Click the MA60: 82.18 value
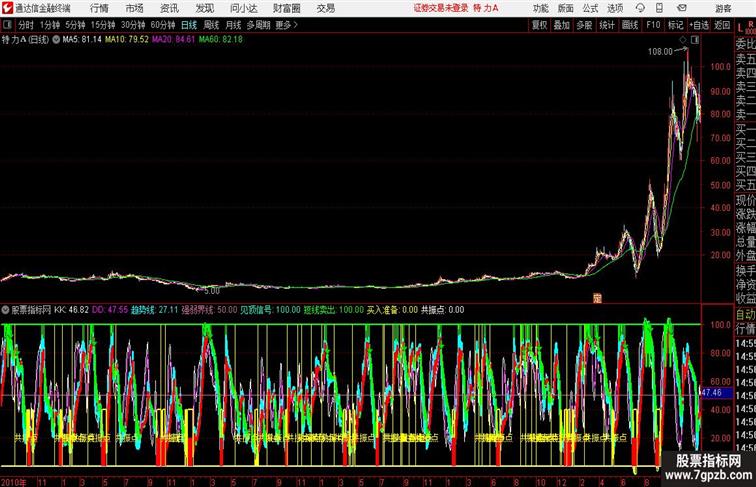 [x=221, y=40]
